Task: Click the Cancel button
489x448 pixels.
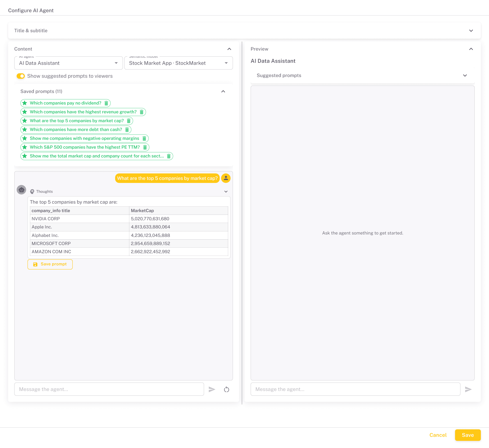Action: [x=438, y=435]
